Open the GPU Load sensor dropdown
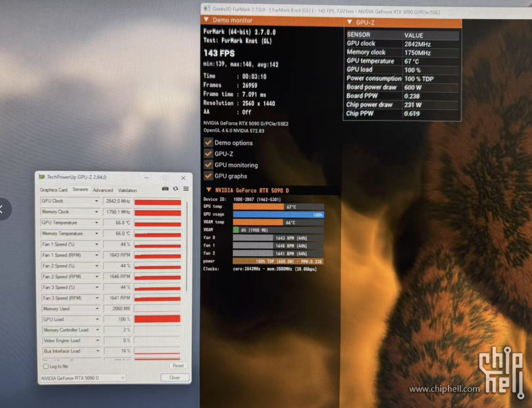Screen dimensions: 532x408 pyautogui.click(x=97, y=319)
